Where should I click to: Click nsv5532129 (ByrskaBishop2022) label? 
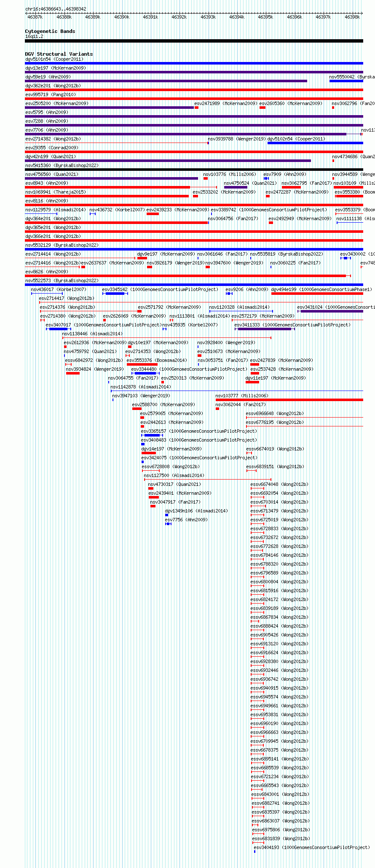[62, 245]
